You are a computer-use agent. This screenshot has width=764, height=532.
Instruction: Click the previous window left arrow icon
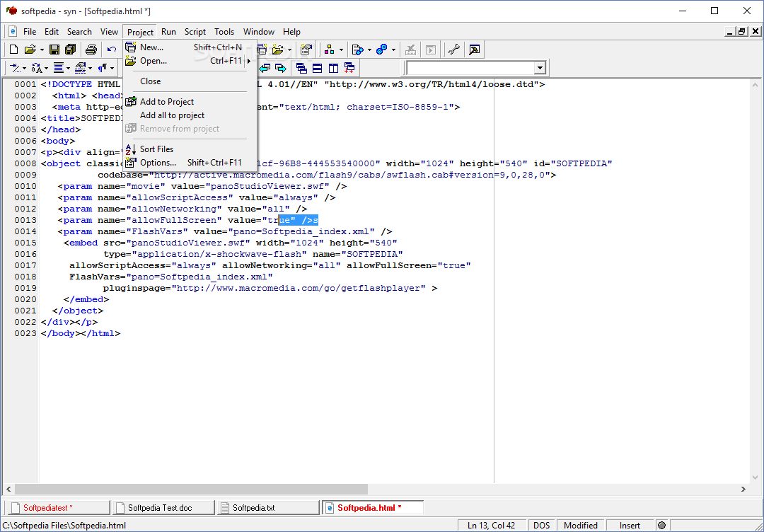tap(265, 68)
